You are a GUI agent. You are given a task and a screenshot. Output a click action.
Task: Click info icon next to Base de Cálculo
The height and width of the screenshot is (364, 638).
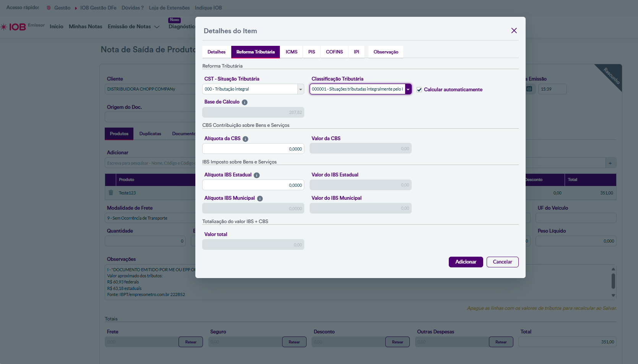coord(245,102)
